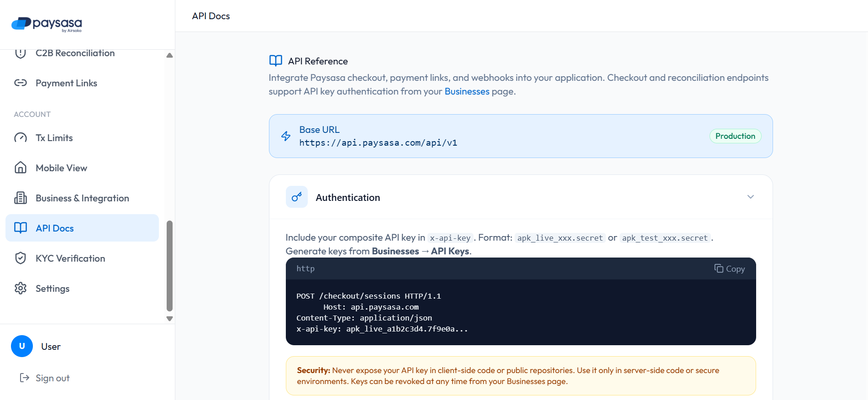
Task: Click the API Docs book icon in sidebar
Action: (x=21, y=228)
